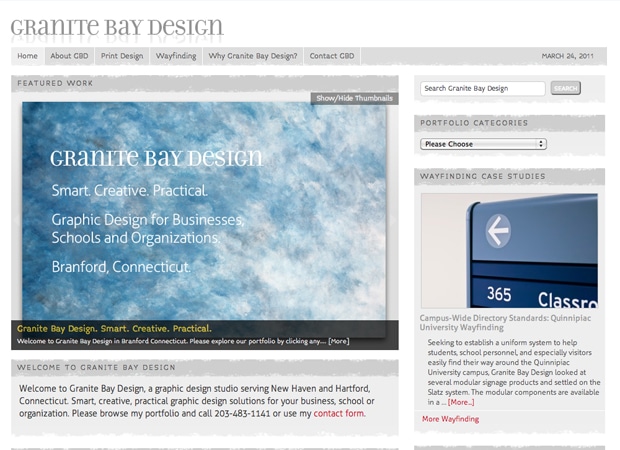620x450 pixels.
Task: Click the Search button
Action: (565, 88)
